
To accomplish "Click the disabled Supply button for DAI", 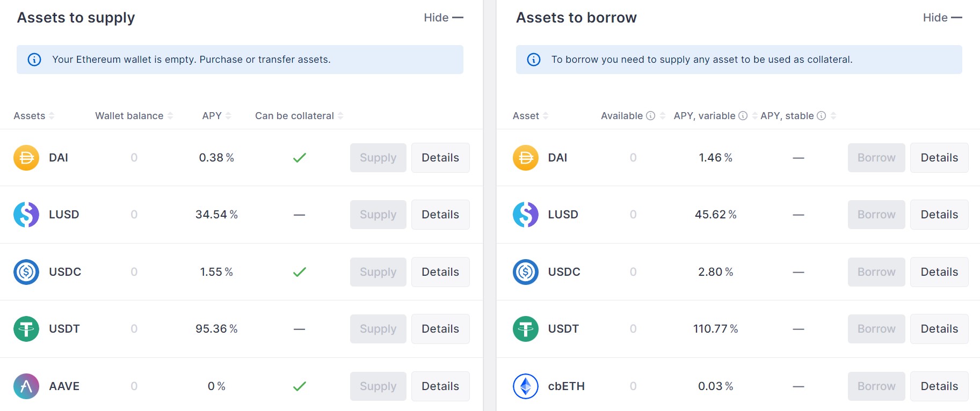I will click(x=378, y=157).
